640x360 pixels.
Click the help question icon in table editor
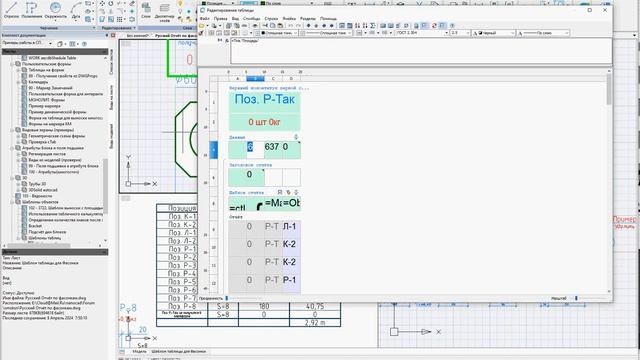point(452,26)
